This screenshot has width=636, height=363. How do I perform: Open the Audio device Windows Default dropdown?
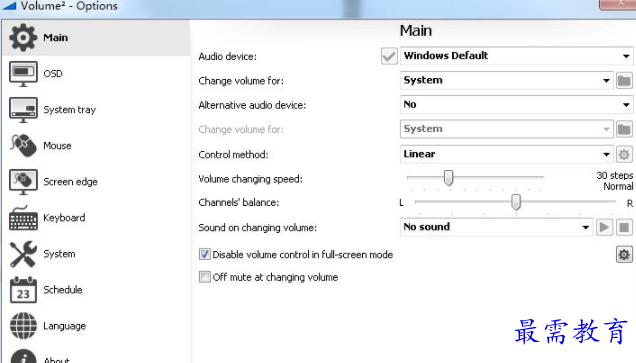click(516, 56)
